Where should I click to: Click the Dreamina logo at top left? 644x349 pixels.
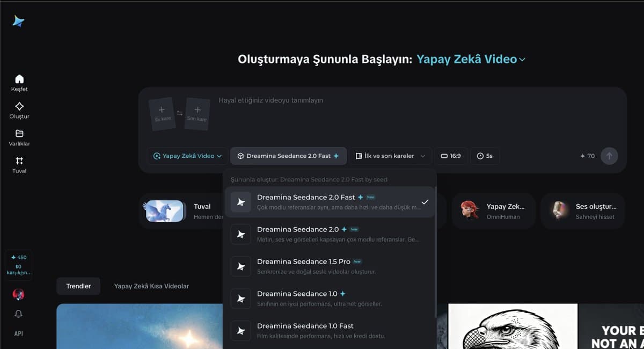tap(18, 20)
